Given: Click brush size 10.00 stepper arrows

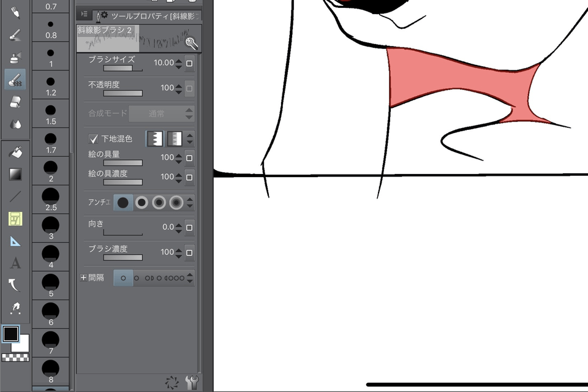Looking at the screenshot, I should (x=179, y=64).
